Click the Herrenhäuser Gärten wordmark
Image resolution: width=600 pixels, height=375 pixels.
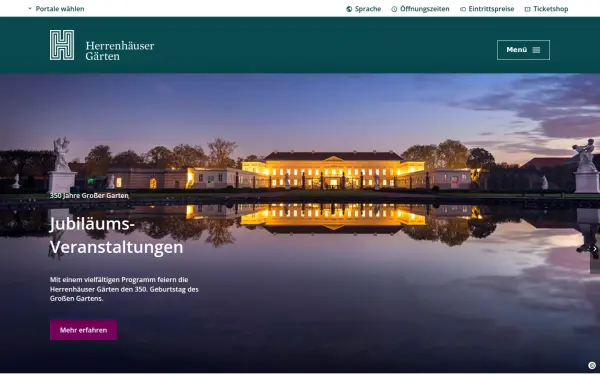[x=120, y=51]
